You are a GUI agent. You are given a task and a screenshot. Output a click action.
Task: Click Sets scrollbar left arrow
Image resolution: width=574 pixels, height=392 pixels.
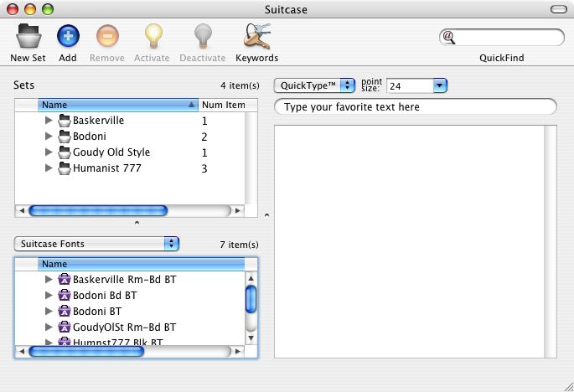[22, 210]
